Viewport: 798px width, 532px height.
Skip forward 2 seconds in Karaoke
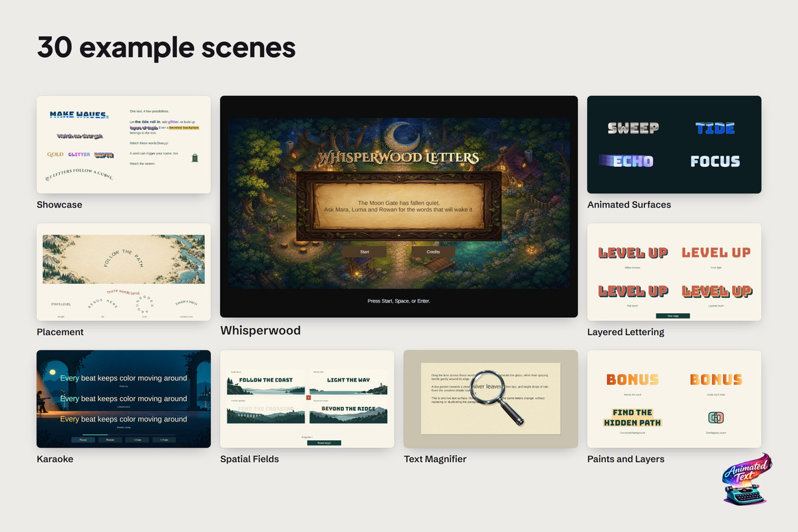click(x=164, y=440)
